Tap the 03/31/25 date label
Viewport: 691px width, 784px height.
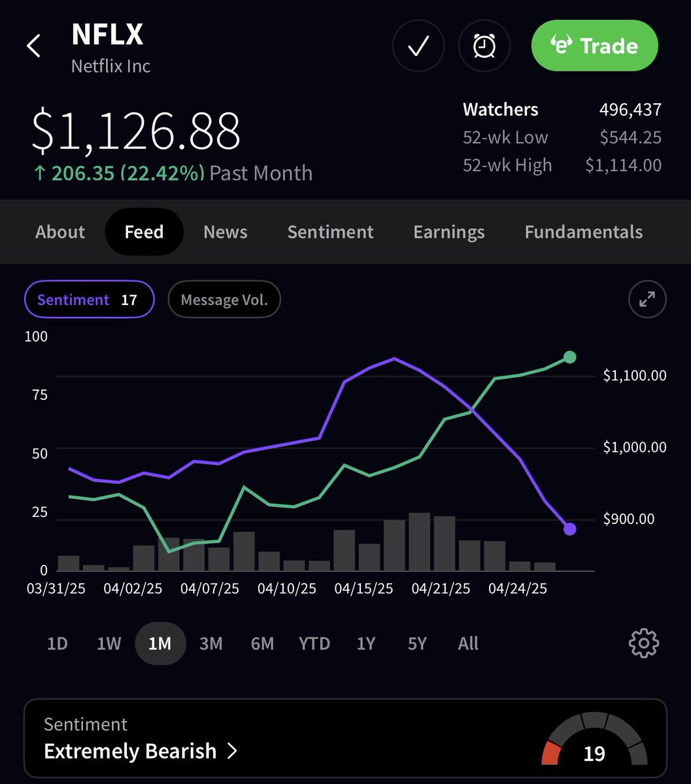[56, 589]
